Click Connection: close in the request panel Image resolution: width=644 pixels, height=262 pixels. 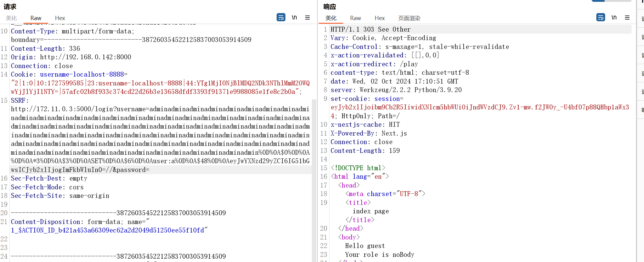[42, 66]
